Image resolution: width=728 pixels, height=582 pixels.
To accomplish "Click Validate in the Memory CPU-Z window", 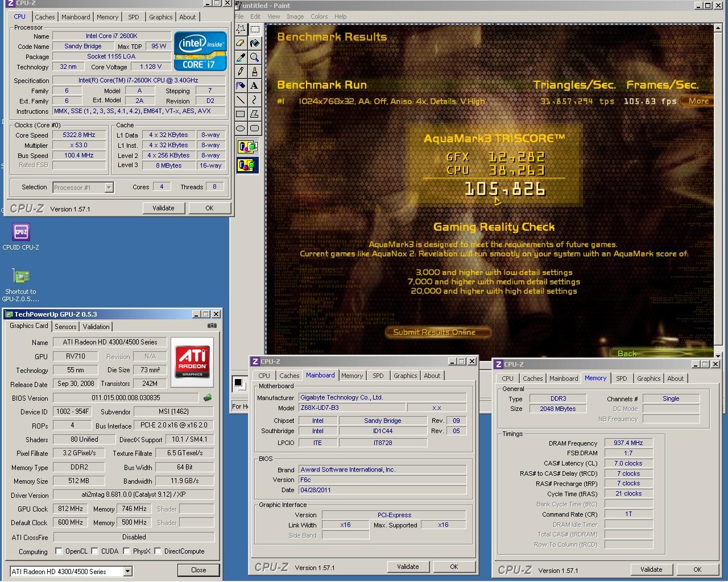I will pos(651,569).
